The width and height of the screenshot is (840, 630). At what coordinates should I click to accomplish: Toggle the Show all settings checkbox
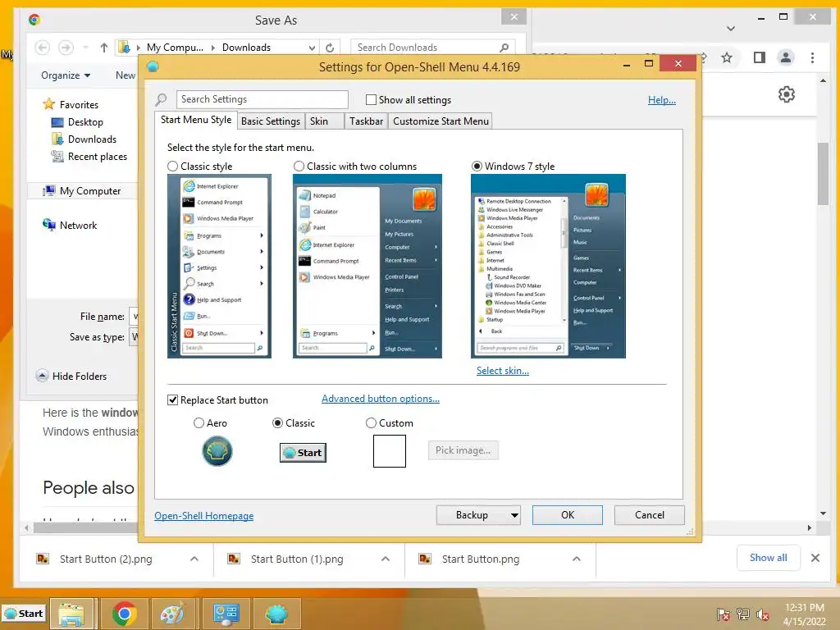click(371, 99)
